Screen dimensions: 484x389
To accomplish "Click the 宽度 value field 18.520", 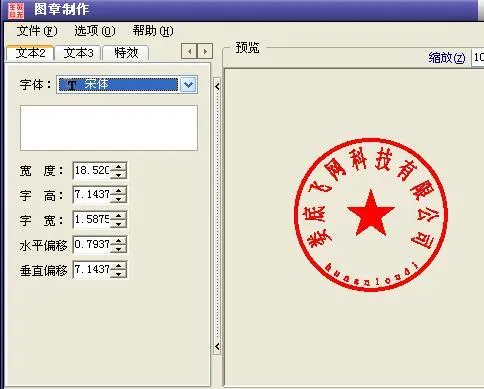I will 92,170.
